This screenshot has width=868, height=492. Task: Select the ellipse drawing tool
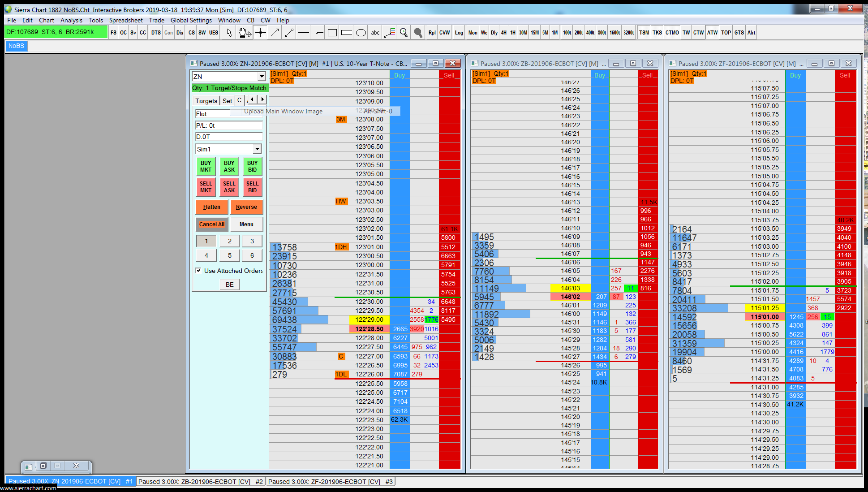[361, 33]
